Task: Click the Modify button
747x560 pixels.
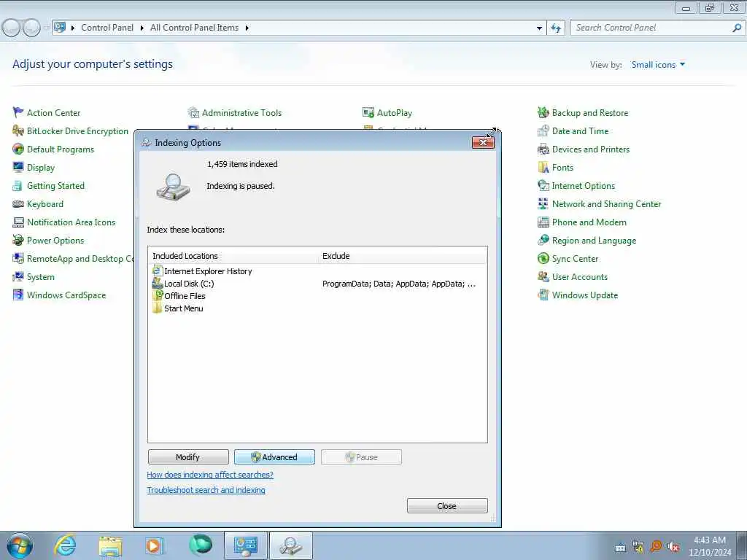Action: [188, 457]
